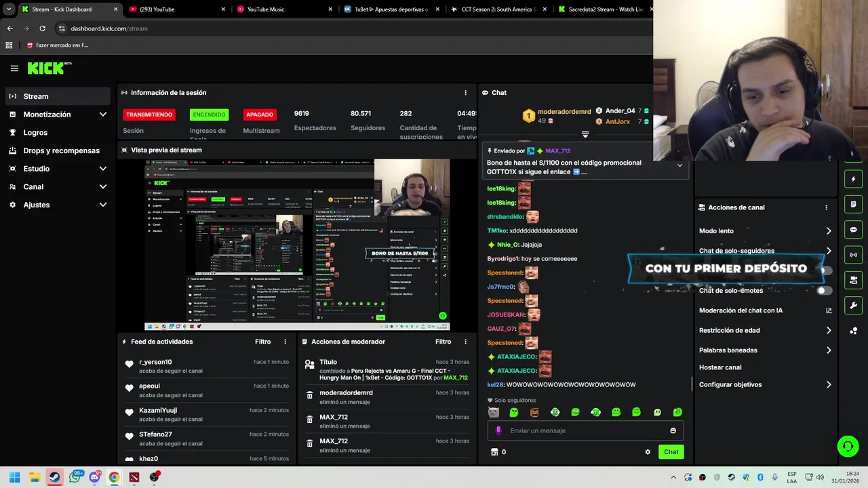Open external link icon for Moderación del chat con IA
The image size is (868, 488).
[829, 310]
